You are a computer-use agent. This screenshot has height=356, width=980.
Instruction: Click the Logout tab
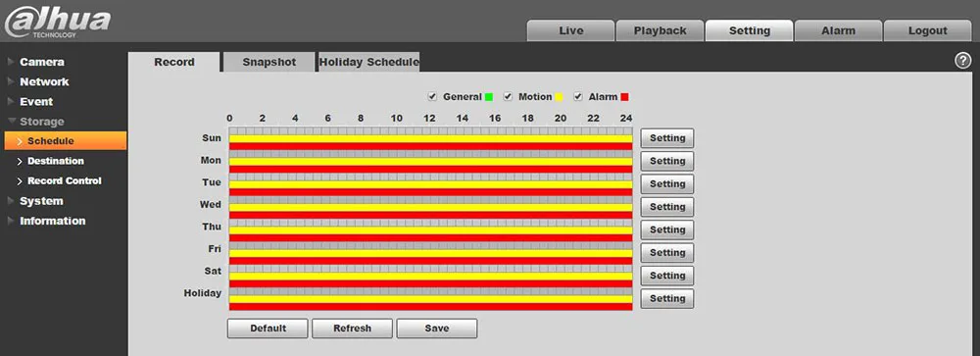(927, 30)
